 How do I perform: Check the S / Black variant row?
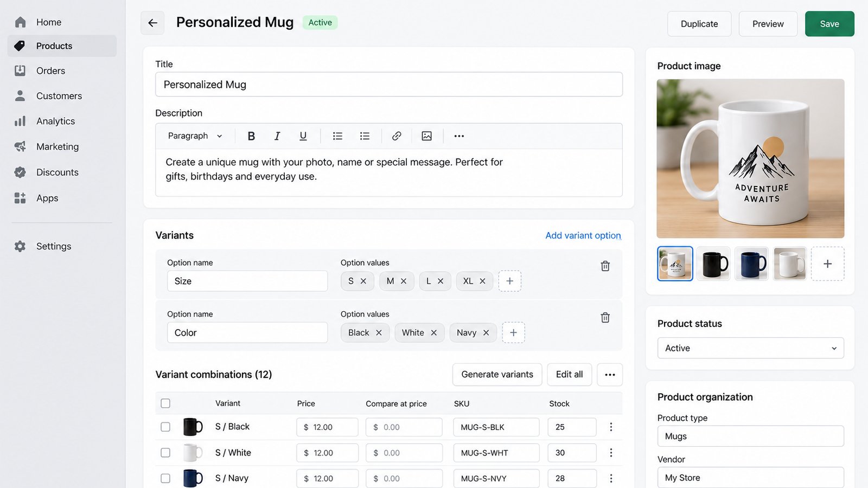165,427
